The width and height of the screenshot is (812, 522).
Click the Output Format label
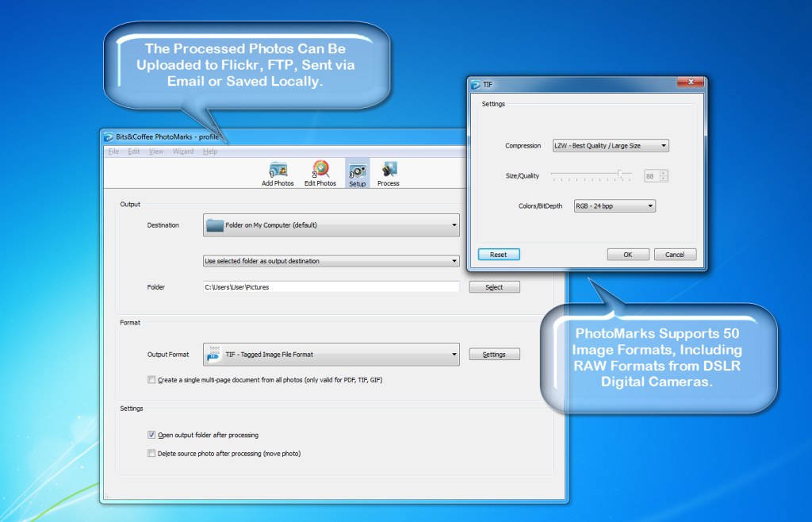tap(168, 354)
